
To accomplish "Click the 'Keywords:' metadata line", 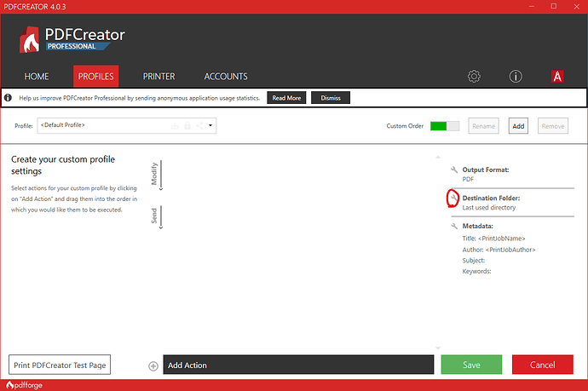I will tap(476, 272).
